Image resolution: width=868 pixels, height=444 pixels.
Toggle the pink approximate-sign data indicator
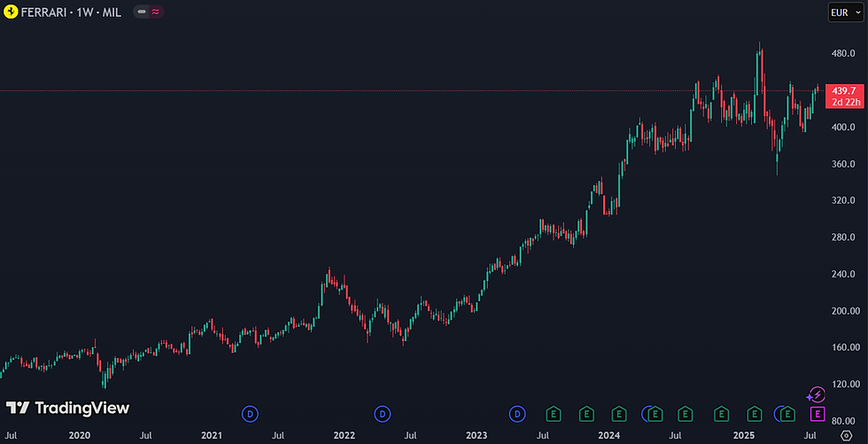[x=156, y=12]
